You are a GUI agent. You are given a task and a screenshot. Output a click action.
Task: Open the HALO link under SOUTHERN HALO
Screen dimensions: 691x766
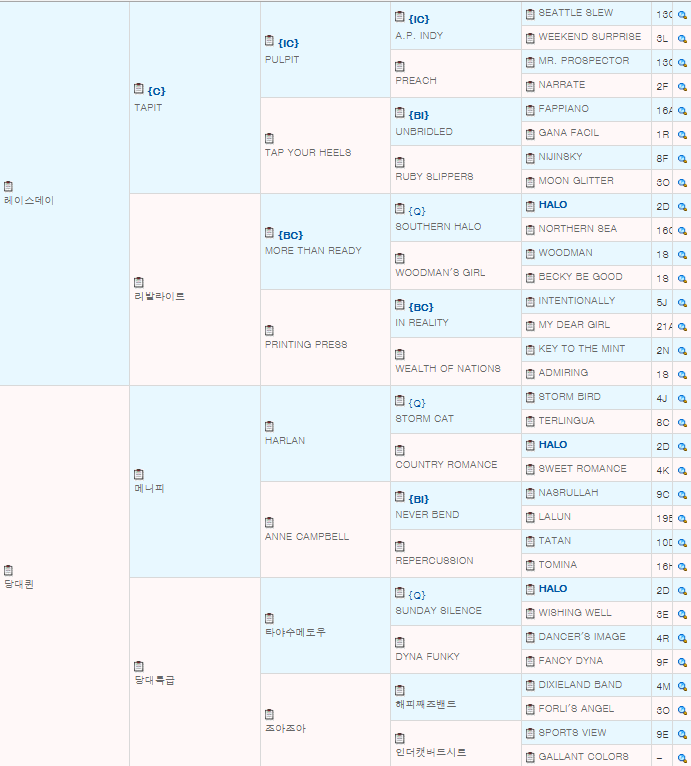click(553, 205)
